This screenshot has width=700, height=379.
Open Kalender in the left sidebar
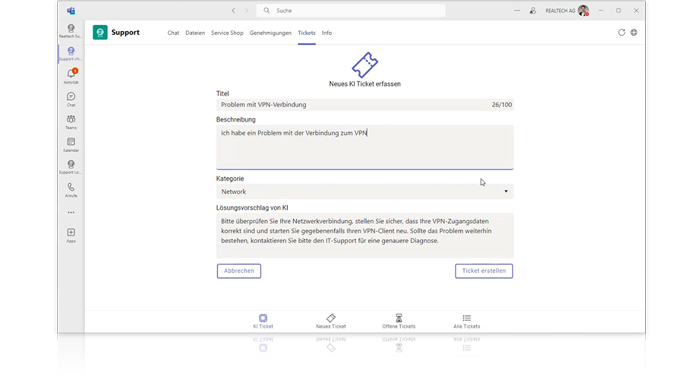(71, 144)
